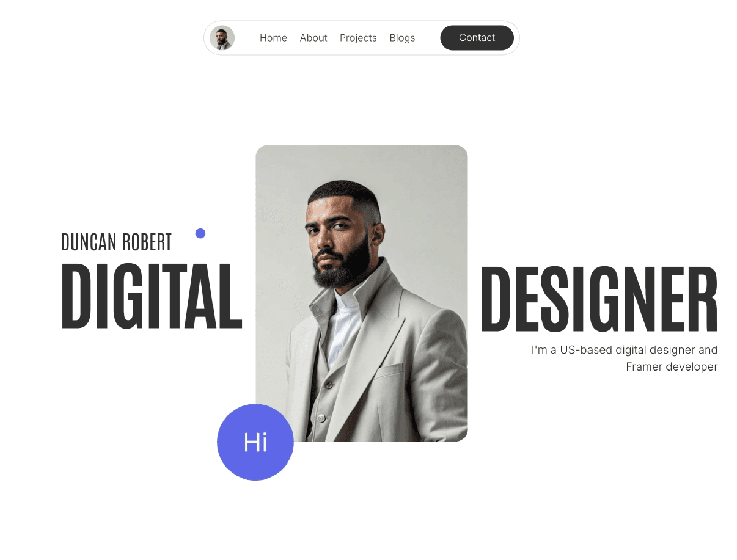Open the Home page link
This screenshot has height=560, width=737.
[273, 38]
